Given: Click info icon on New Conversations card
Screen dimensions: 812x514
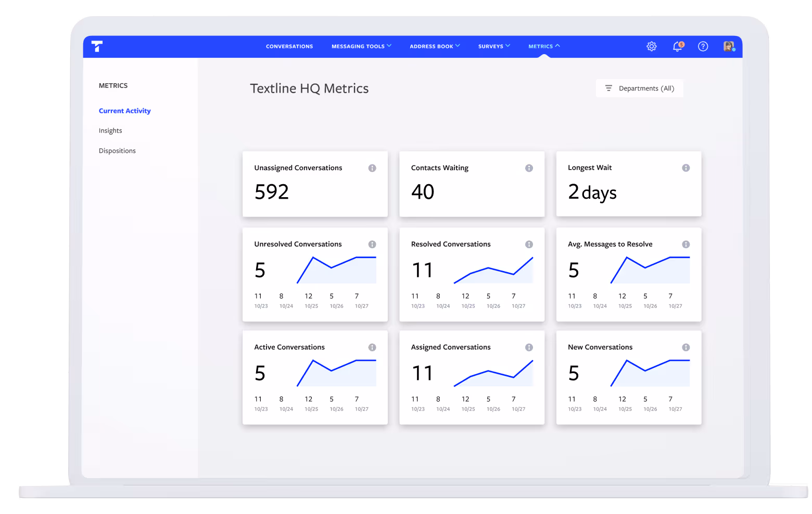Looking at the screenshot, I should [x=686, y=348].
